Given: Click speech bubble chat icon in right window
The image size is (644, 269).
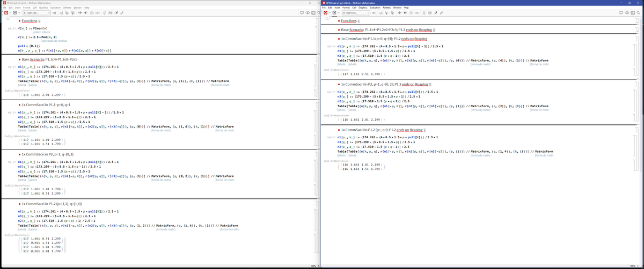Looking at the screenshot, I should [x=621, y=13].
